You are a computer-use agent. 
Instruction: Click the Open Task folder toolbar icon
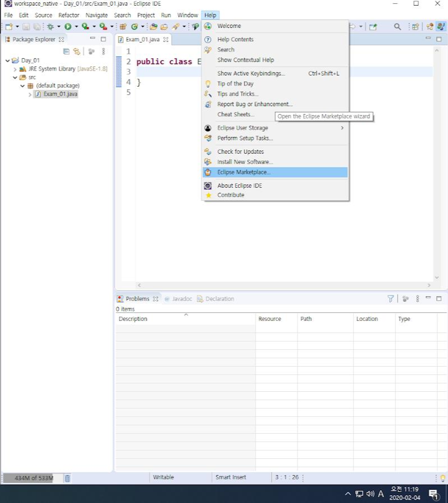pos(164,27)
